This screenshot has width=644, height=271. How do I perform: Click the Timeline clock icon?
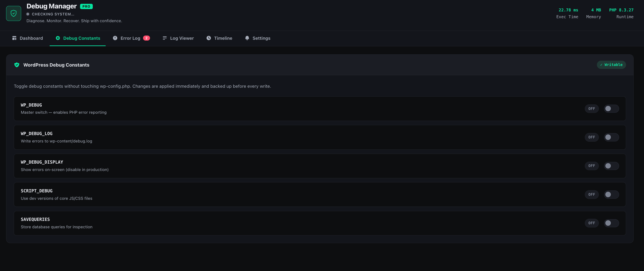(209, 38)
